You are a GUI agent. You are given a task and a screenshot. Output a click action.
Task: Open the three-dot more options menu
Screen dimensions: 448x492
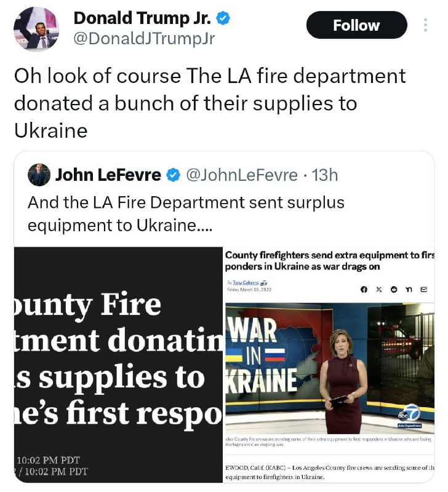point(425,25)
